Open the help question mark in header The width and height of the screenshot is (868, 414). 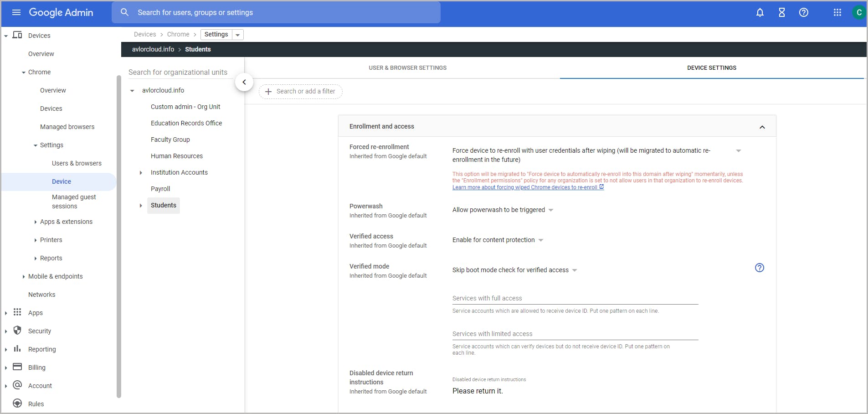coord(804,12)
